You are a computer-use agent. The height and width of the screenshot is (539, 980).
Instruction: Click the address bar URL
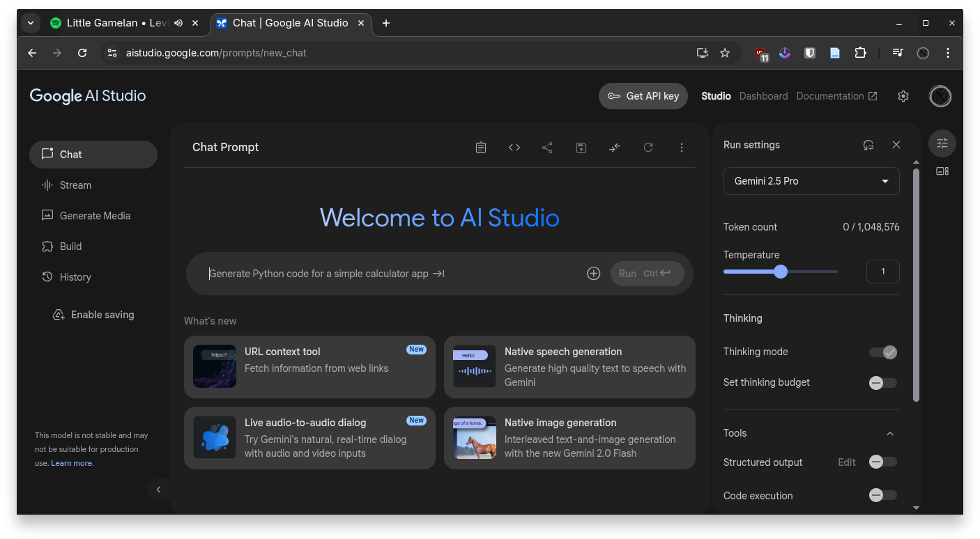tap(216, 53)
